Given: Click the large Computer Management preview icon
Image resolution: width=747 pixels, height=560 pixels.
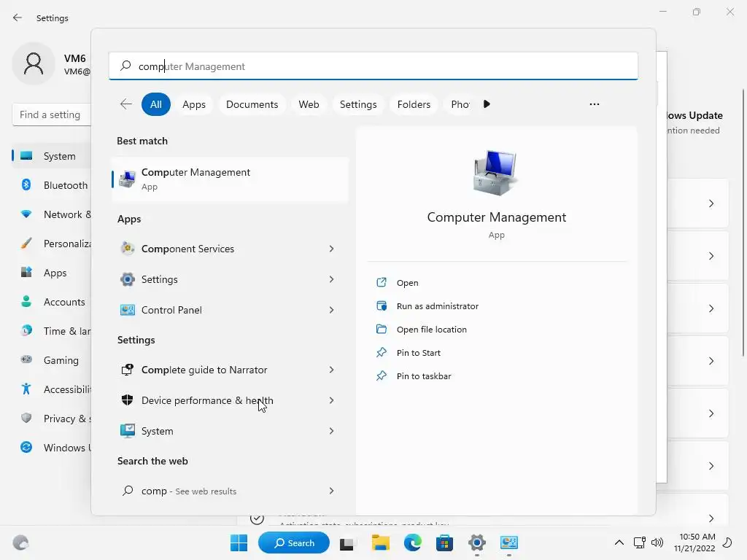Looking at the screenshot, I should 495,172.
